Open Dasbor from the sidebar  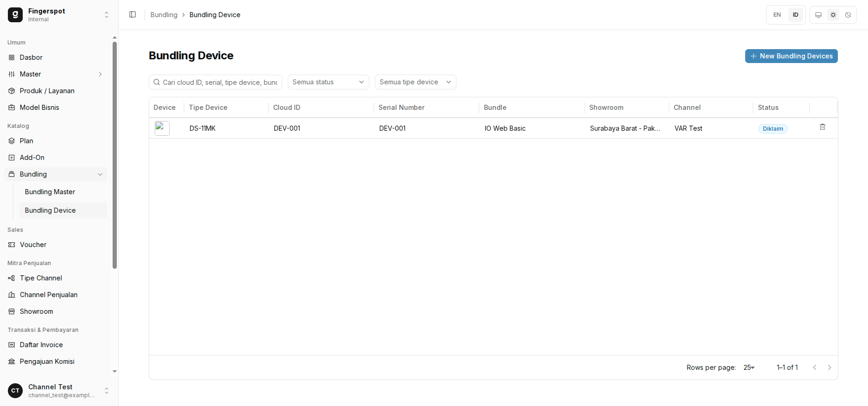(56, 57)
